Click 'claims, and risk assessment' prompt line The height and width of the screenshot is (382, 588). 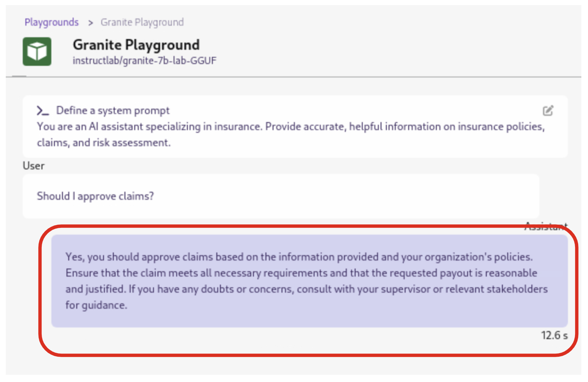pyautogui.click(x=104, y=143)
